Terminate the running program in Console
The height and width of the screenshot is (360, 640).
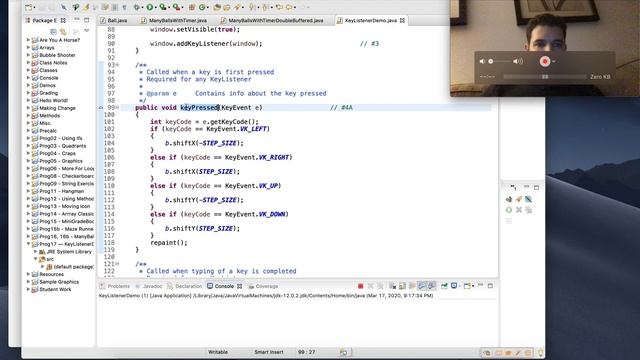click(360, 286)
